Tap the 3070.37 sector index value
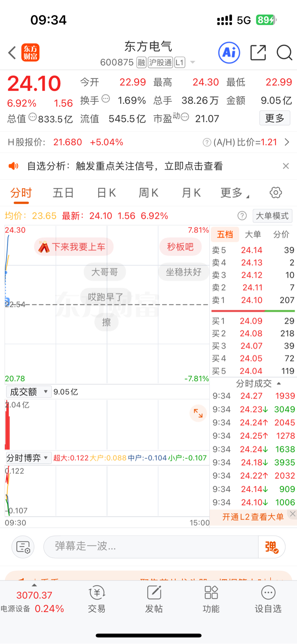This screenshot has height=644, width=297. pyautogui.click(x=34, y=595)
